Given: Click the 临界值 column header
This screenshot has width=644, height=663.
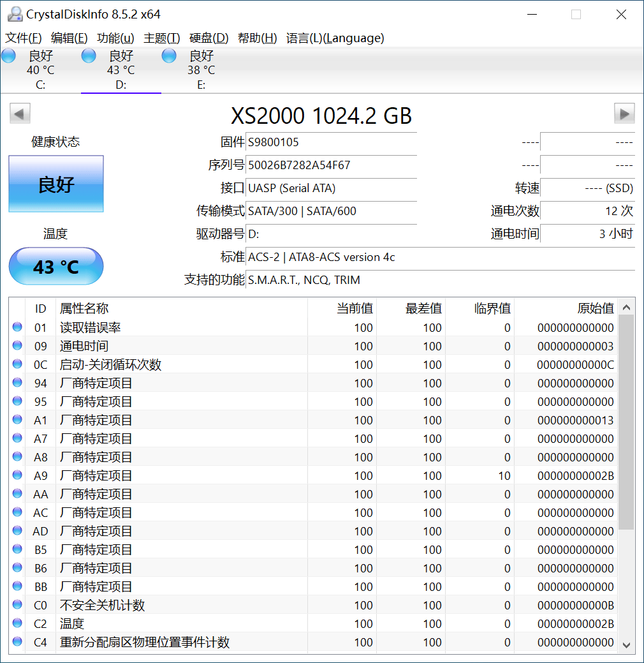Looking at the screenshot, I should [x=480, y=308].
